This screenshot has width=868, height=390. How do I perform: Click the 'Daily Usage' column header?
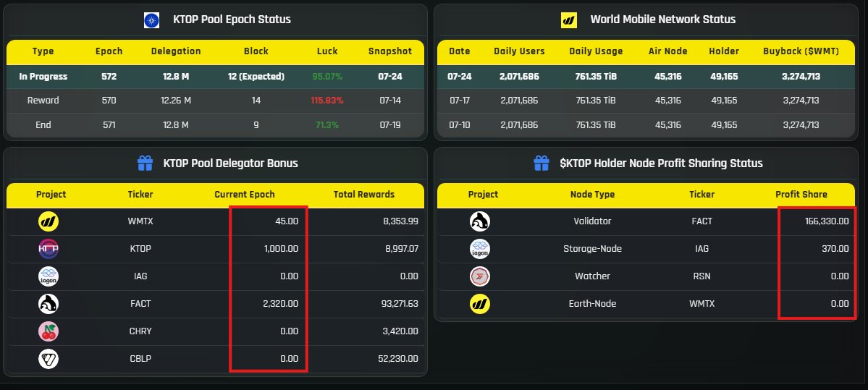coord(597,51)
